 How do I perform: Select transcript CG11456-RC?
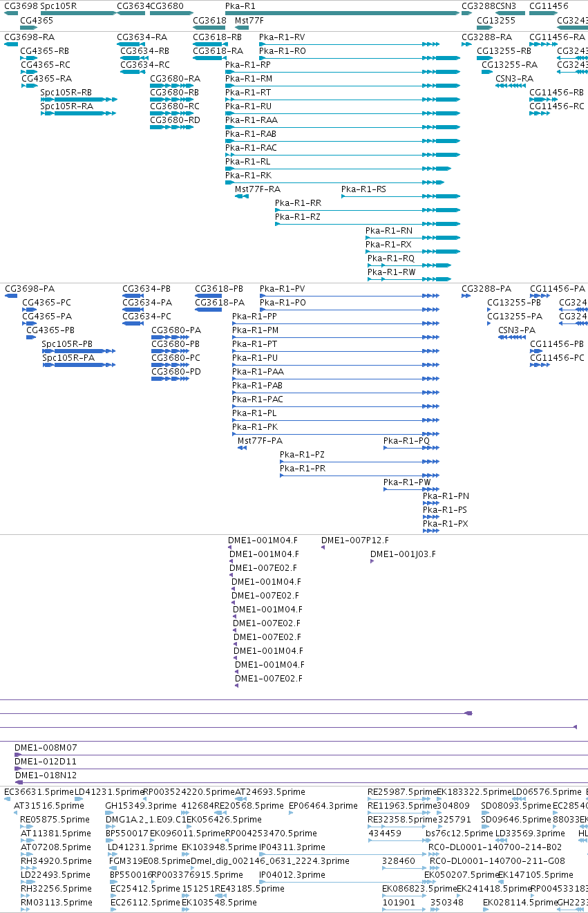[x=557, y=106]
